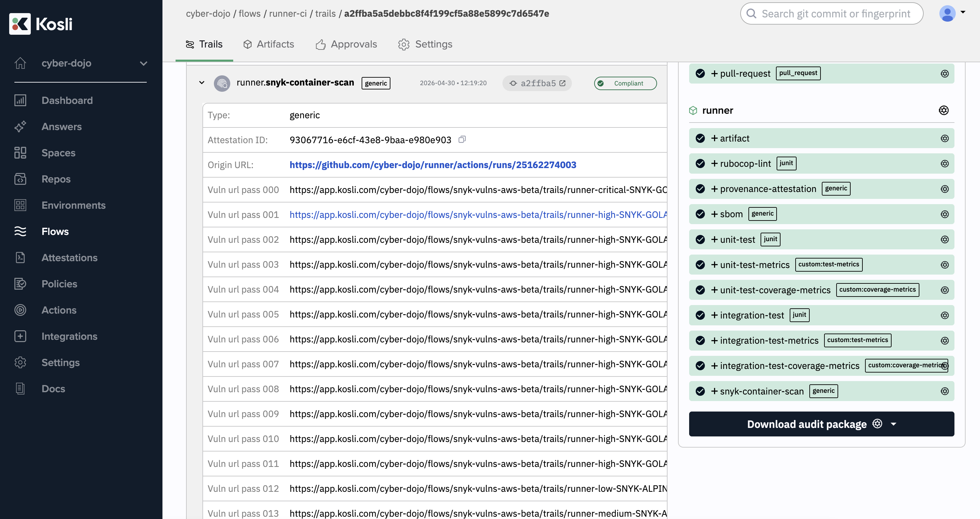Click the Environments grid icon
Screen dimensions: 980x519
tap(20, 205)
